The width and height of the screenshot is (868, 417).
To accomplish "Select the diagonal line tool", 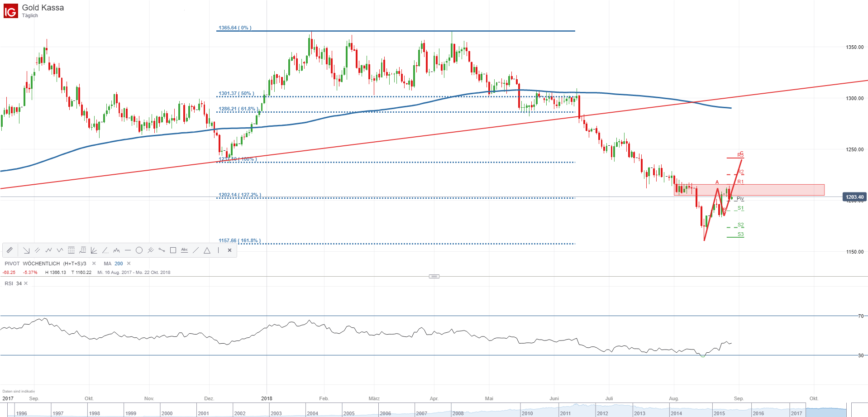I will point(196,250).
